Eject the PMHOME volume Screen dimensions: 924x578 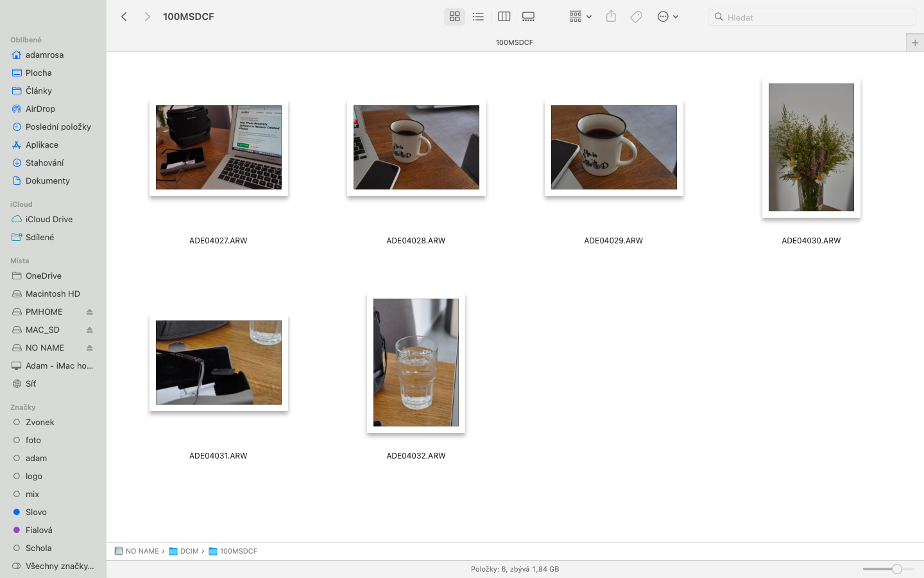pyautogui.click(x=90, y=311)
